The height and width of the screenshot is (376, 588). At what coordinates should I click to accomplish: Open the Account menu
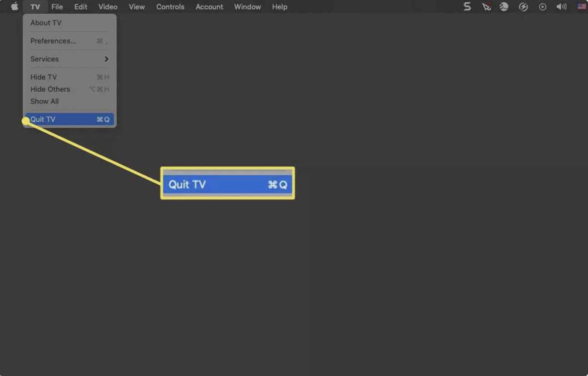click(x=209, y=7)
